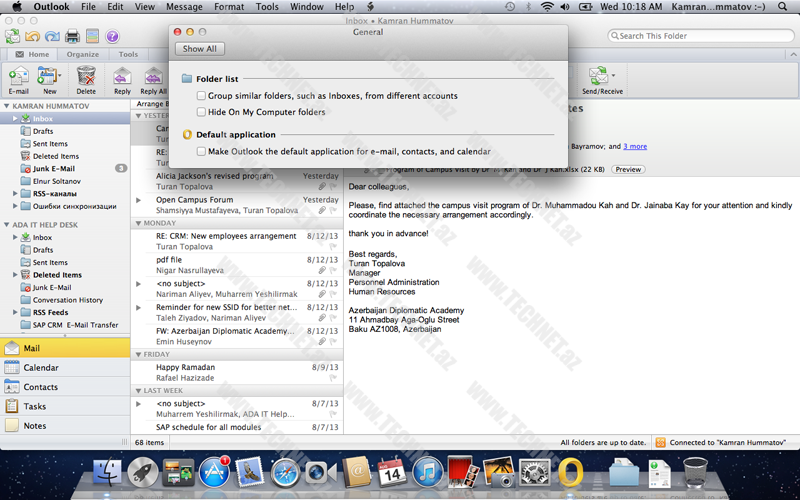Viewport: 800px width, 500px height.
Task: Expand the Open Campus Forum conversation thread
Action: click(x=138, y=200)
